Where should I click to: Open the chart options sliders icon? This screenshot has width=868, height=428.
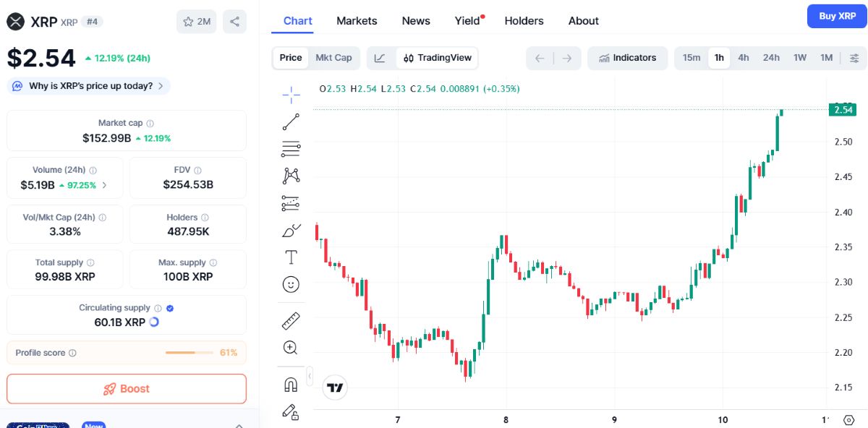(854, 58)
